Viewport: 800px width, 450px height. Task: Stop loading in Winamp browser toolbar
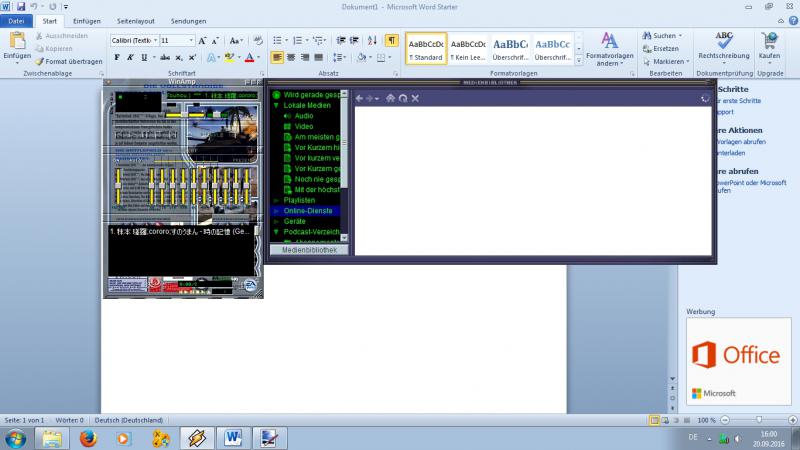coord(415,98)
